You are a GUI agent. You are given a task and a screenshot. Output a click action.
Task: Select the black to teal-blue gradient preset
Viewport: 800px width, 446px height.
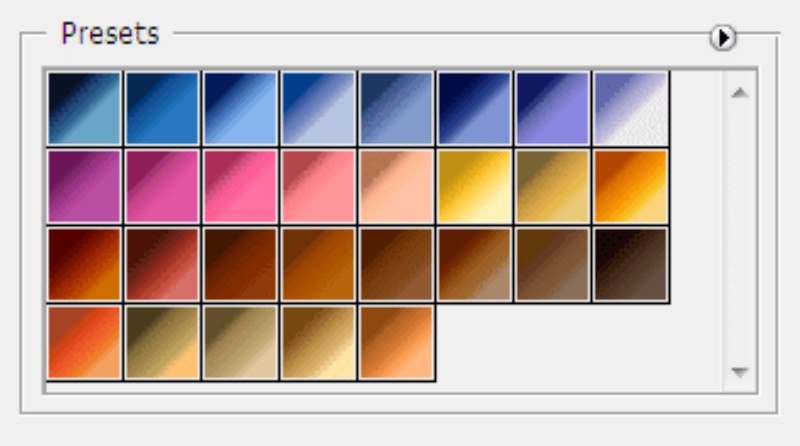(84, 108)
